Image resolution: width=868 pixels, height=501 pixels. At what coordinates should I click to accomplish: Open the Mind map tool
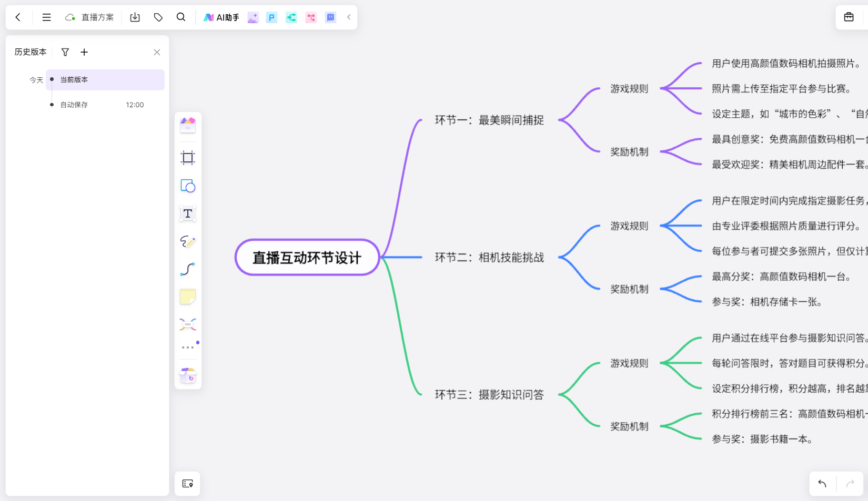[x=188, y=324]
